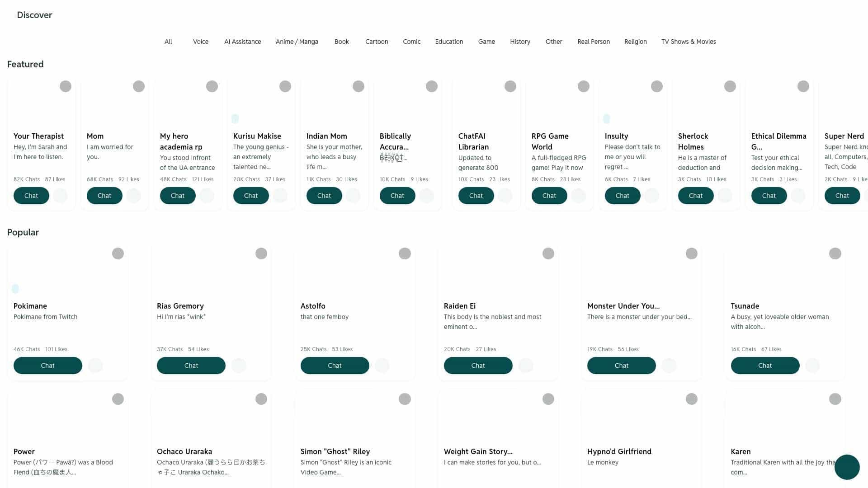Image resolution: width=868 pixels, height=488 pixels.
Task: Toggle like next to Chat on Rias Gremory
Action: 239,366
